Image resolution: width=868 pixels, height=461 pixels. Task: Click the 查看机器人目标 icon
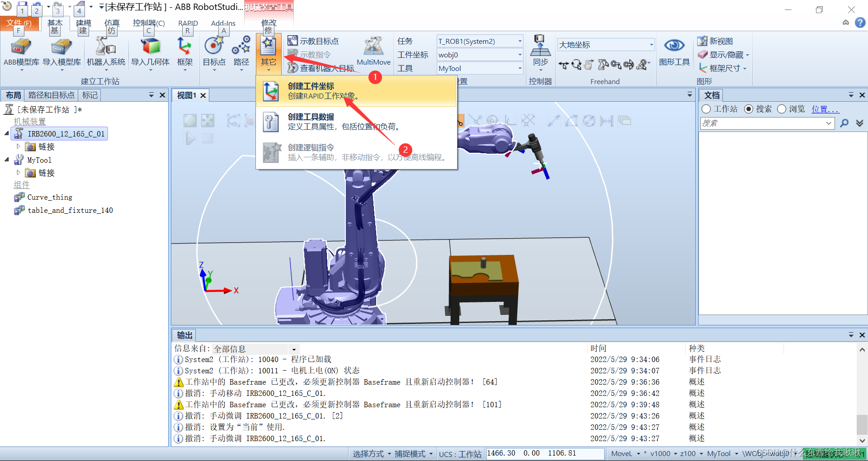click(x=293, y=68)
